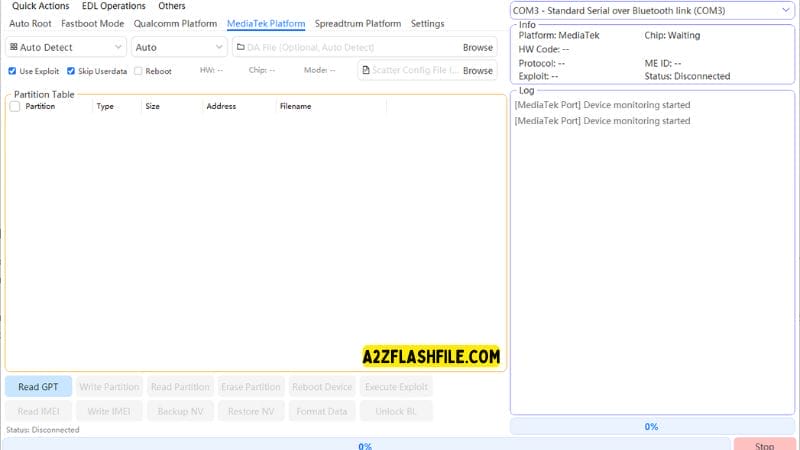The image size is (800, 450).
Task: Click the 'HW Code: --' info text
Action: click(x=543, y=49)
